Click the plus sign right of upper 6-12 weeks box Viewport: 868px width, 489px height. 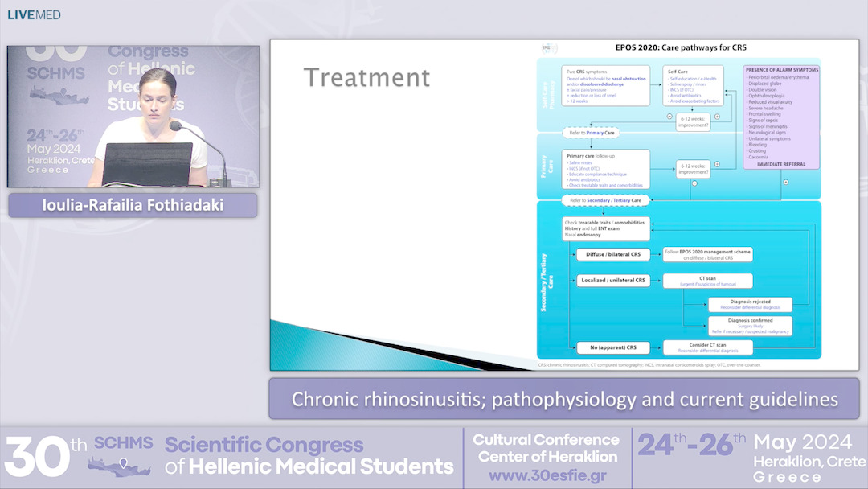click(x=718, y=117)
